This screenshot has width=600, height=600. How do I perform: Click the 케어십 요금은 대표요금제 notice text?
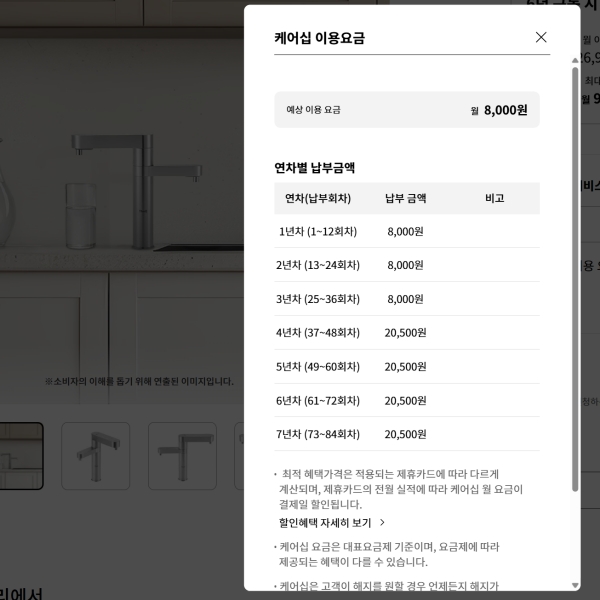tap(388, 554)
